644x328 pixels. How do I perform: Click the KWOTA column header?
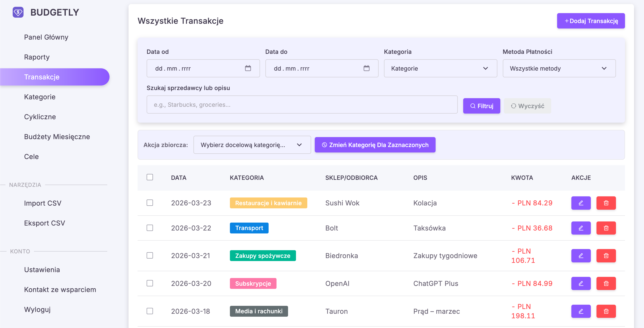522,178
